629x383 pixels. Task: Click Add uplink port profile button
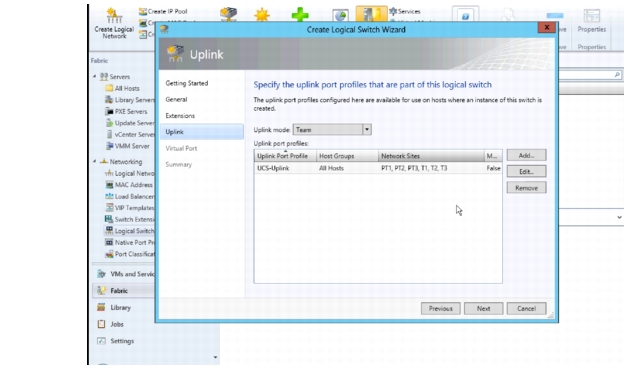[x=526, y=155]
